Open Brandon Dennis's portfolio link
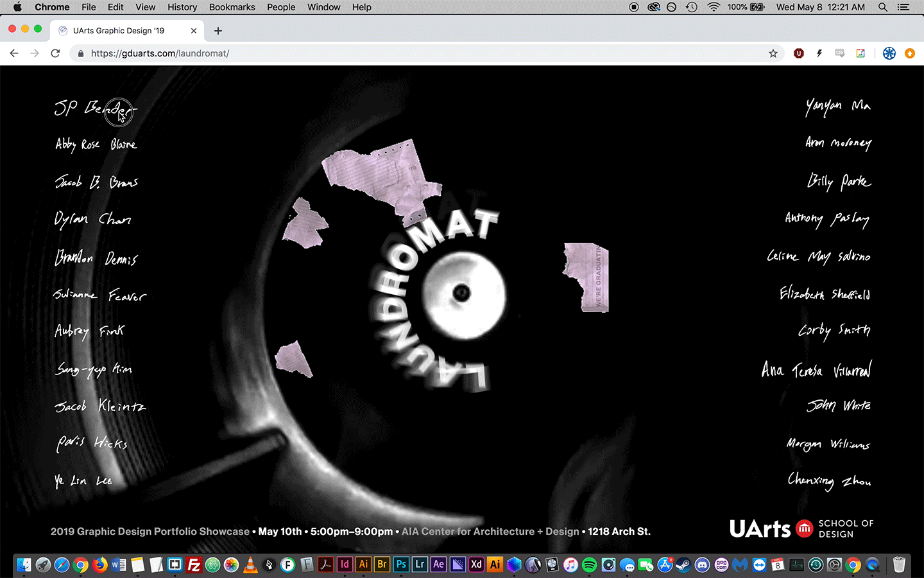The height and width of the screenshot is (578, 924). [96, 258]
